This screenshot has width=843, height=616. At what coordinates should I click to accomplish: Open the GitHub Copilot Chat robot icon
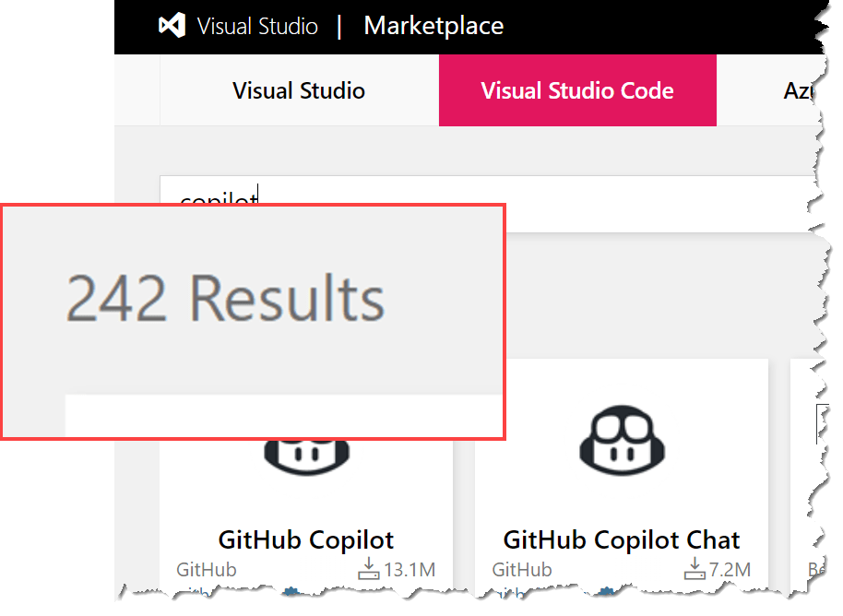click(x=622, y=440)
